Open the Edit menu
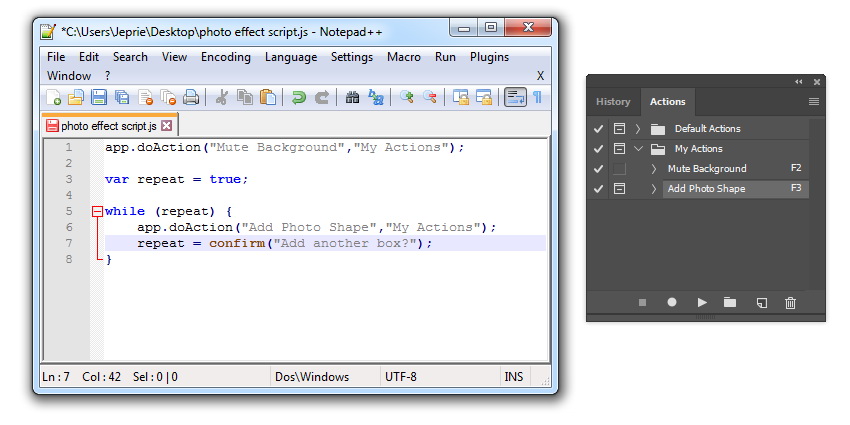The height and width of the screenshot is (425, 850). click(x=89, y=57)
